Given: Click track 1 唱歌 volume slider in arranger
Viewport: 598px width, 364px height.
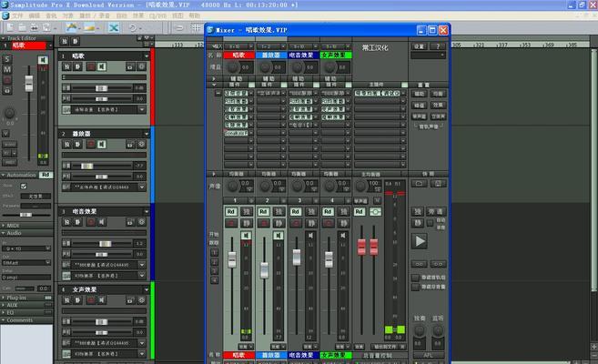Looking at the screenshot, I should [x=101, y=88].
